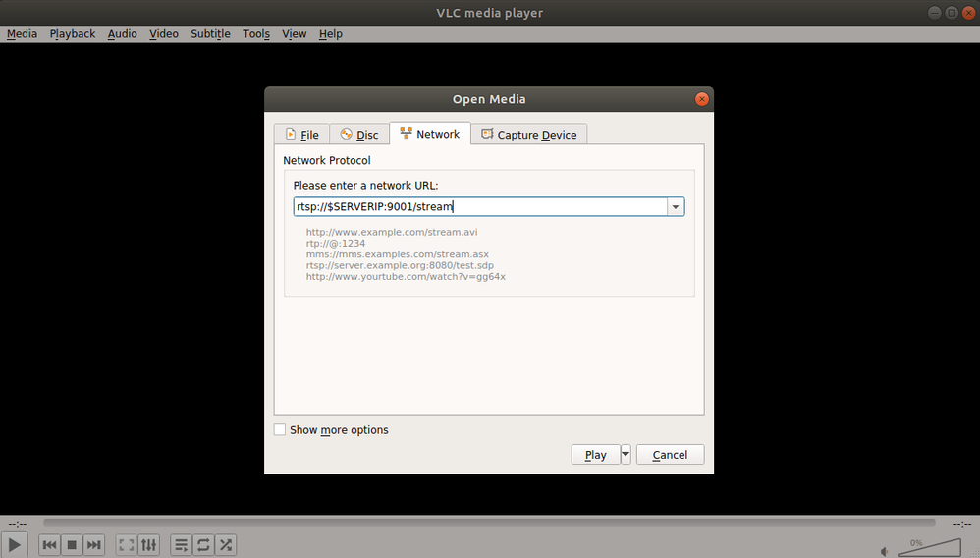Adjust the volume slider
Image resolution: width=980 pixels, height=558 pixels.
click(929, 547)
